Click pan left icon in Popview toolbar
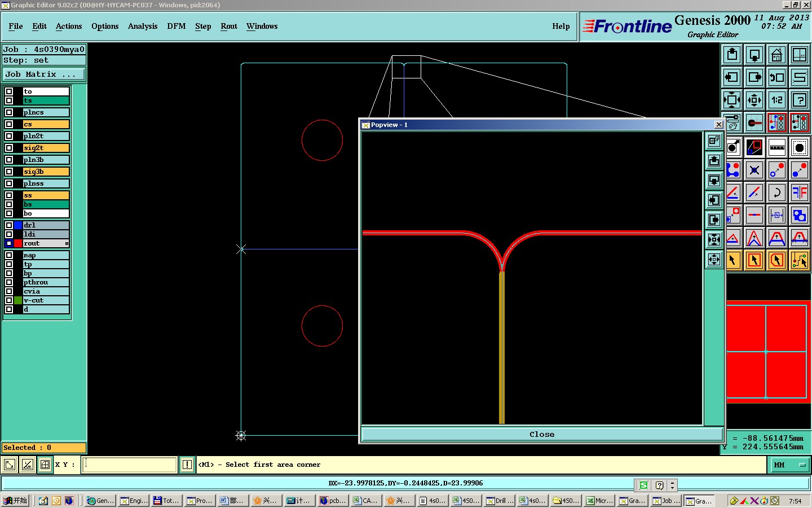 714,200
